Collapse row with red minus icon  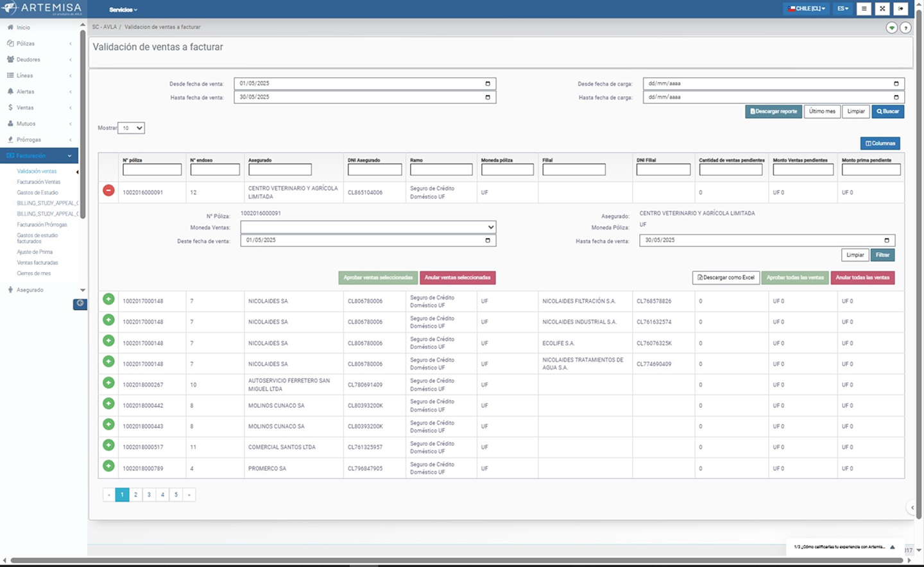tap(108, 190)
